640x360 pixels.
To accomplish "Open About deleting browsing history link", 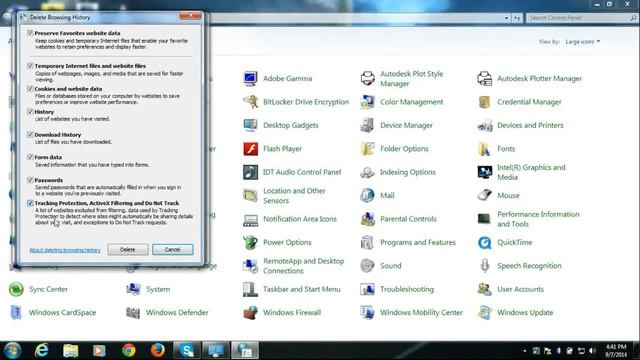I will [x=65, y=250].
